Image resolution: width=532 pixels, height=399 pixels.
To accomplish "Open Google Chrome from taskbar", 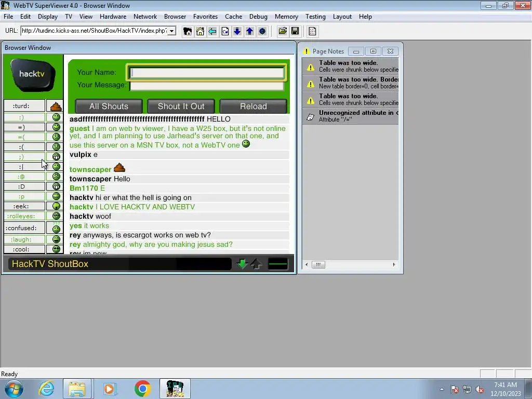I will point(142,389).
